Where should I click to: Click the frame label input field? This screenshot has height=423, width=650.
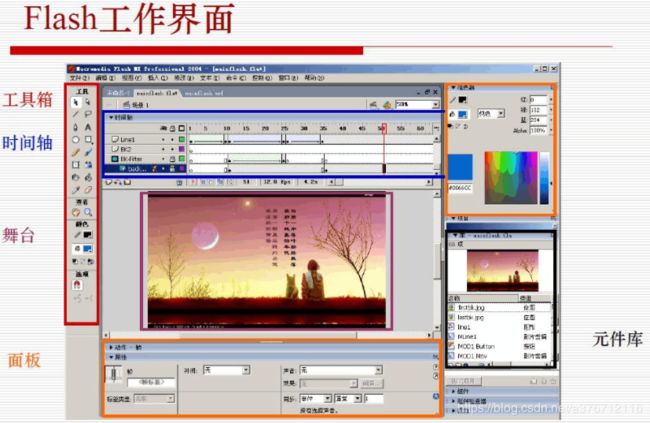pos(151,382)
